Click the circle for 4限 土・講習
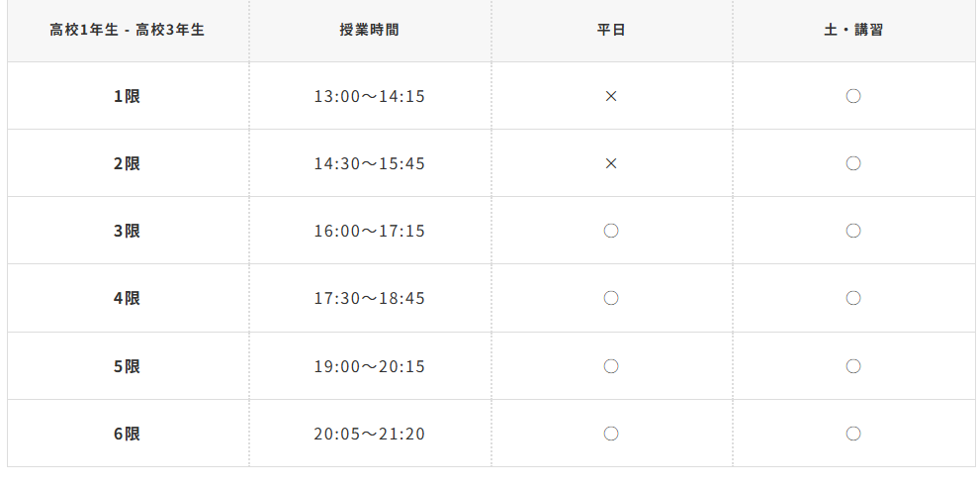This screenshot has width=980, height=487. [853, 298]
